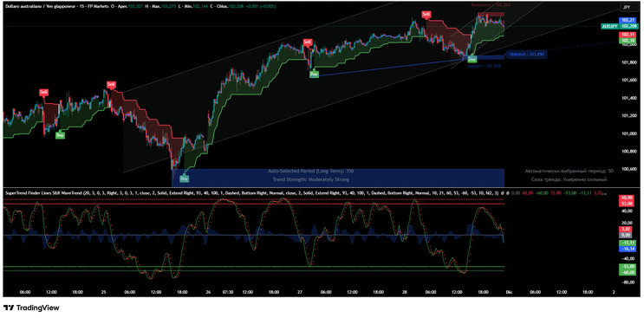Click the leftmost Buy signal near 12:00
644x318 pixels.
pos(60,135)
